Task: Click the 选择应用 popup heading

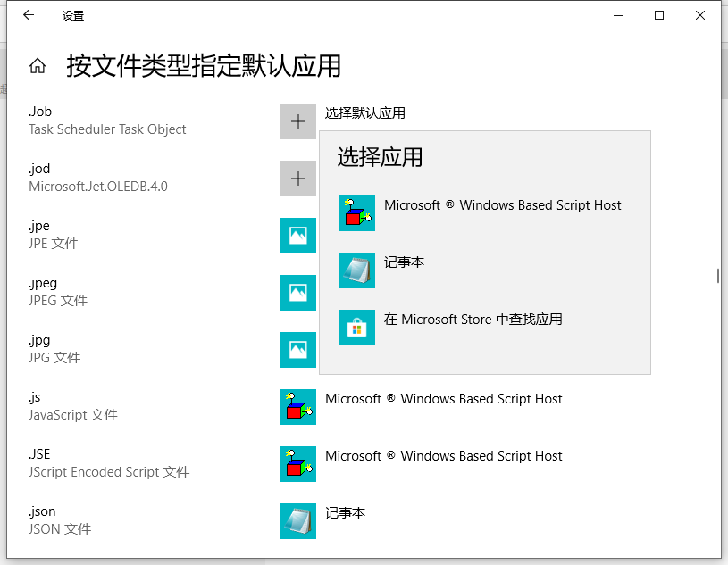Action: coord(380,157)
